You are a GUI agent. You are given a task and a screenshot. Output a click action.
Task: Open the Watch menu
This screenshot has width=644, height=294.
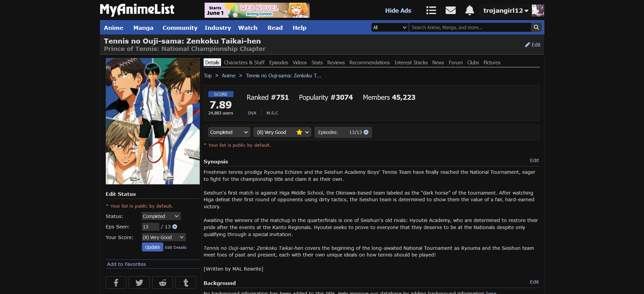(248, 28)
